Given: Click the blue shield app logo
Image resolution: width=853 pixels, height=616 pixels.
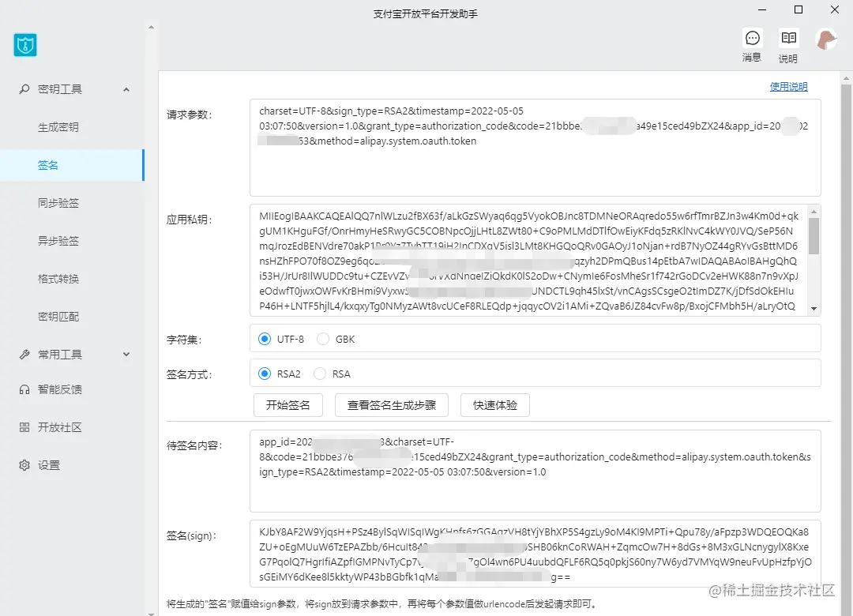Looking at the screenshot, I should coord(25,45).
